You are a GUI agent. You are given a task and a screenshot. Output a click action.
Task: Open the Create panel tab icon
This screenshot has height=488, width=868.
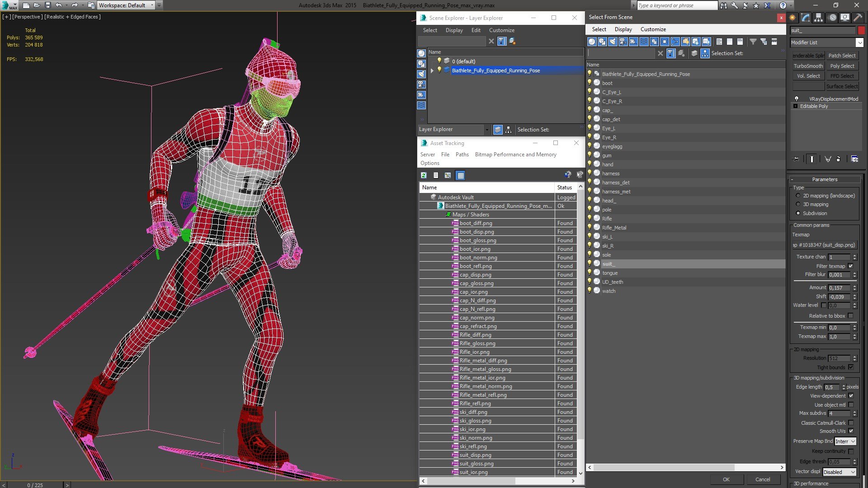click(x=793, y=18)
